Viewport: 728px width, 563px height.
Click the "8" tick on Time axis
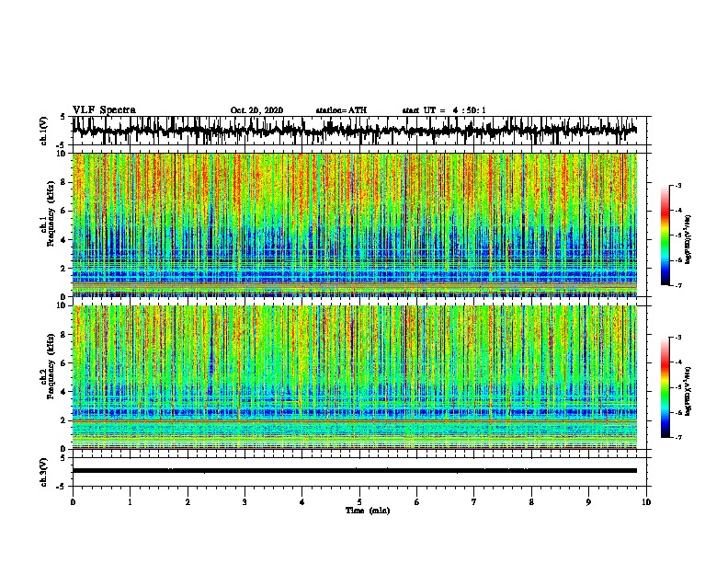coord(531,502)
